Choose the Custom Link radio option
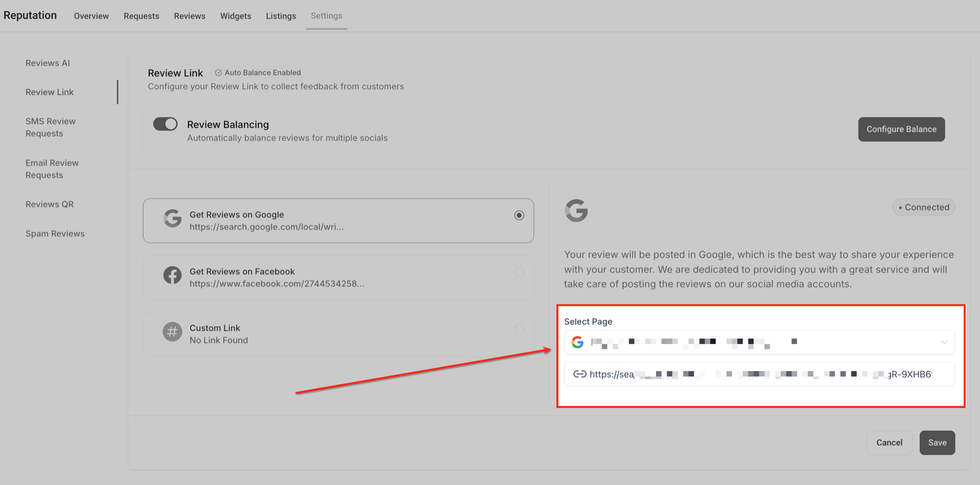This screenshot has height=485, width=980. [519, 329]
